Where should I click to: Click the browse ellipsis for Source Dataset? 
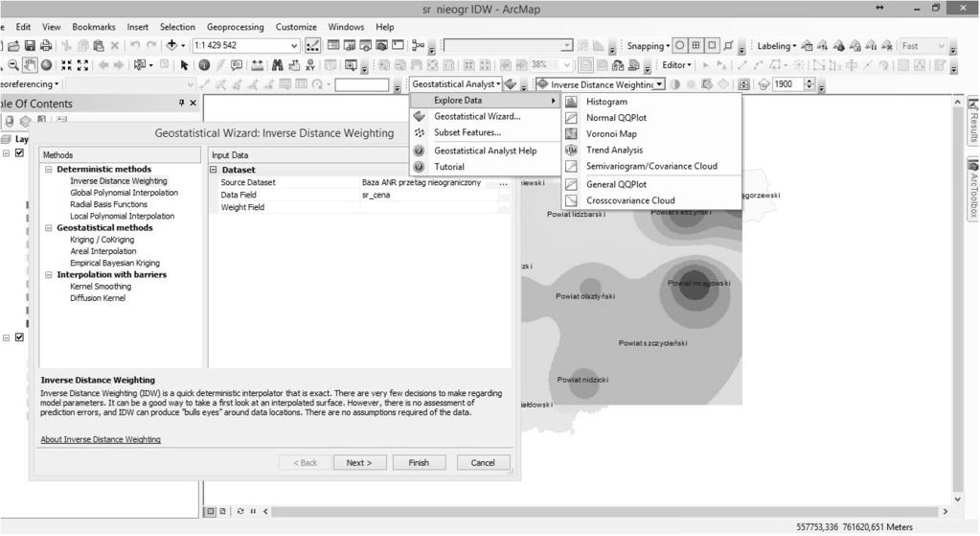click(x=504, y=182)
